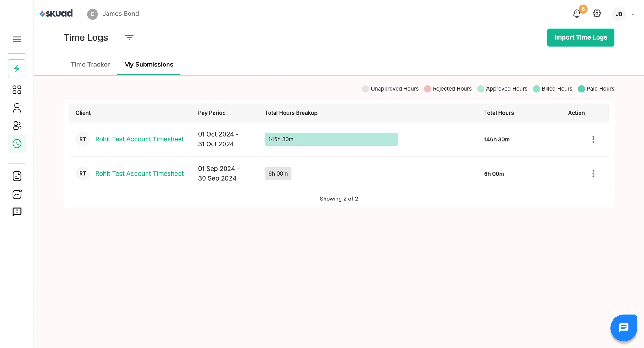This screenshot has height=348, width=644.
Task: Open the team members sidebar icon
Action: [x=17, y=126]
